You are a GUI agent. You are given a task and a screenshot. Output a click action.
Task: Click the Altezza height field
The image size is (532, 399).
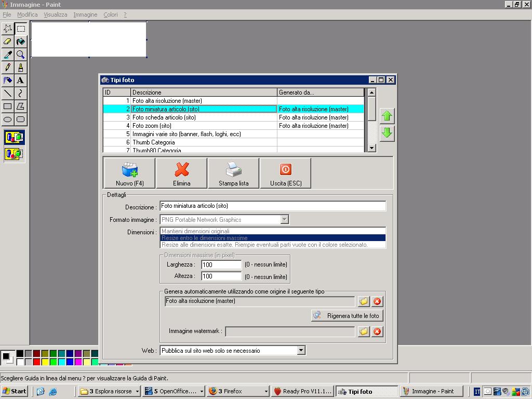coord(221,276)
